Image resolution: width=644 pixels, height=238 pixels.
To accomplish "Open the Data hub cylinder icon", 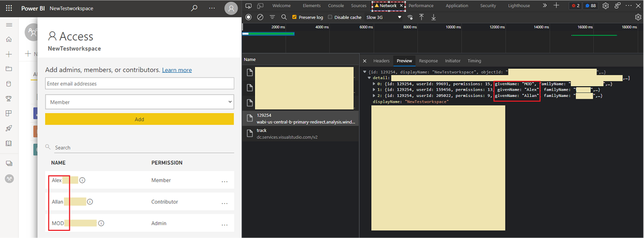I will 9,84.
